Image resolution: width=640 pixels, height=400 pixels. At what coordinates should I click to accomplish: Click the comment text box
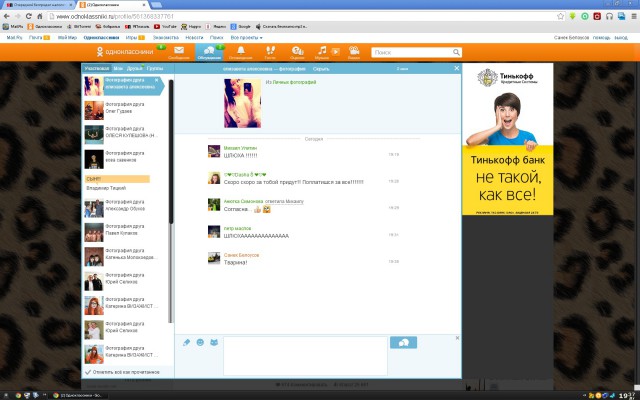click(x=305, y=356)
